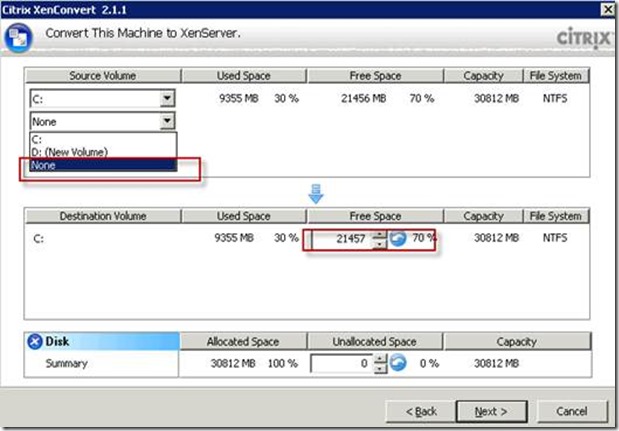Click the Unallocated Space column header
Viewport: 619px width, 431px height.
pyautogui.click(x=375, y=341)
